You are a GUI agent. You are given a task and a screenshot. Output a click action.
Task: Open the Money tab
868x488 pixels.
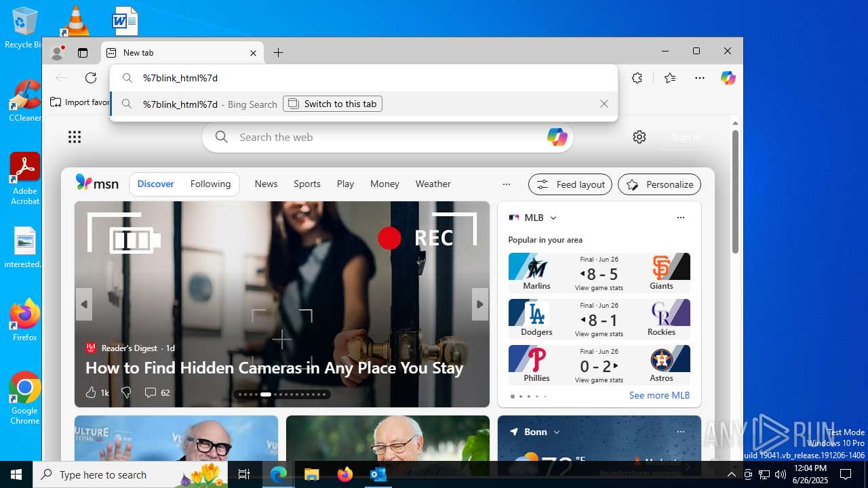(384, 184)
